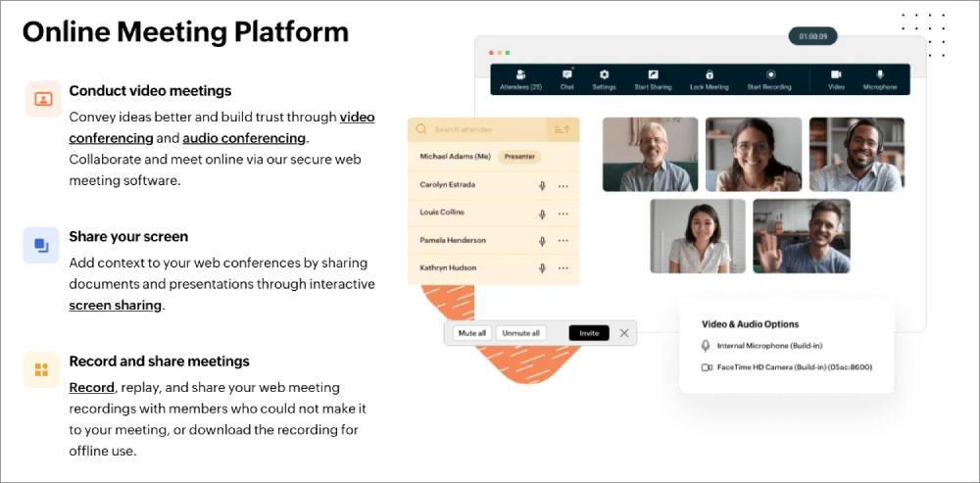The height and width of the screenshot is (483, 980).
Task: Click the search magnifier icon
Action: (421, 129)
